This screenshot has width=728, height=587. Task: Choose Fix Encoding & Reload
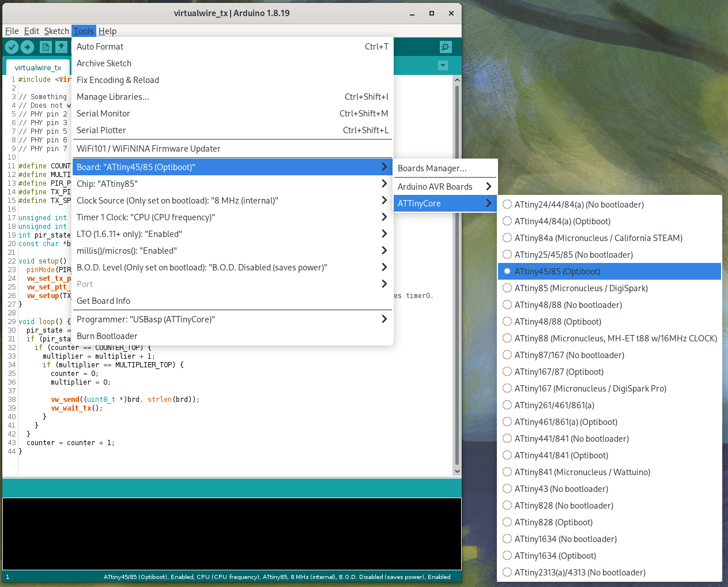click(x=232, y=80)
